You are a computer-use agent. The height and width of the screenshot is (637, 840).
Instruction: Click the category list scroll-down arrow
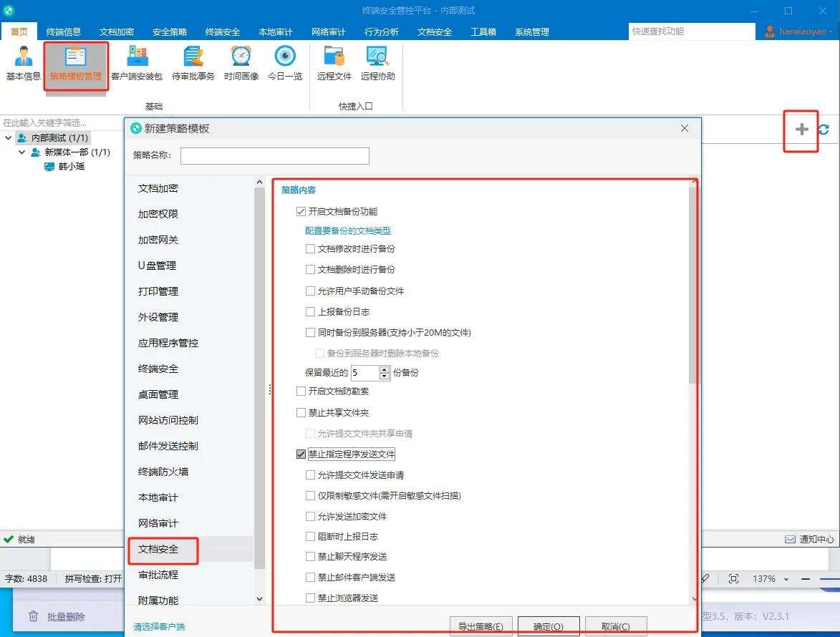tap(260, 599)
